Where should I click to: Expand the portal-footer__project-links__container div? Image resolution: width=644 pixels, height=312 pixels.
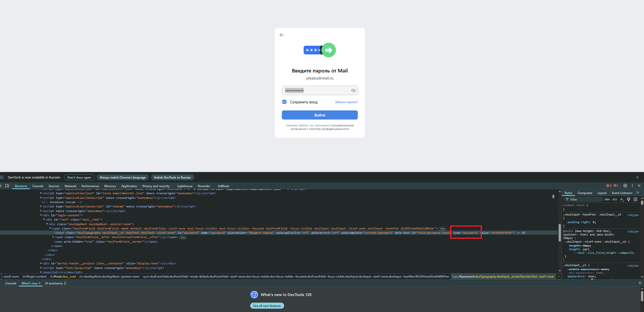pos(41,264)
